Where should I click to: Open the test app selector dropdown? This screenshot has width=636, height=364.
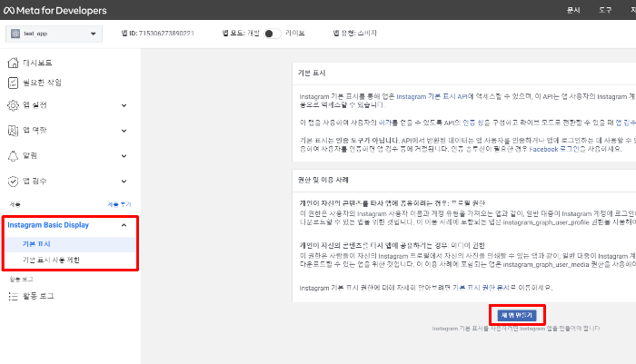tap(54, 34)
